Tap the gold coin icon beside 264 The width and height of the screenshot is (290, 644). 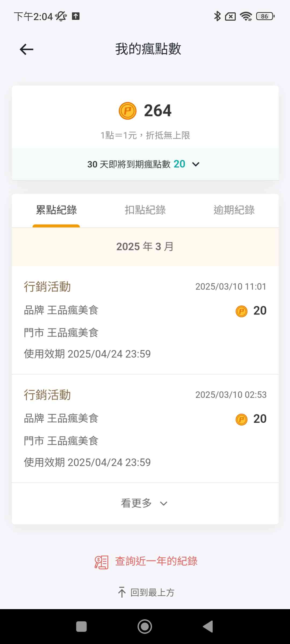pos(128,111)
